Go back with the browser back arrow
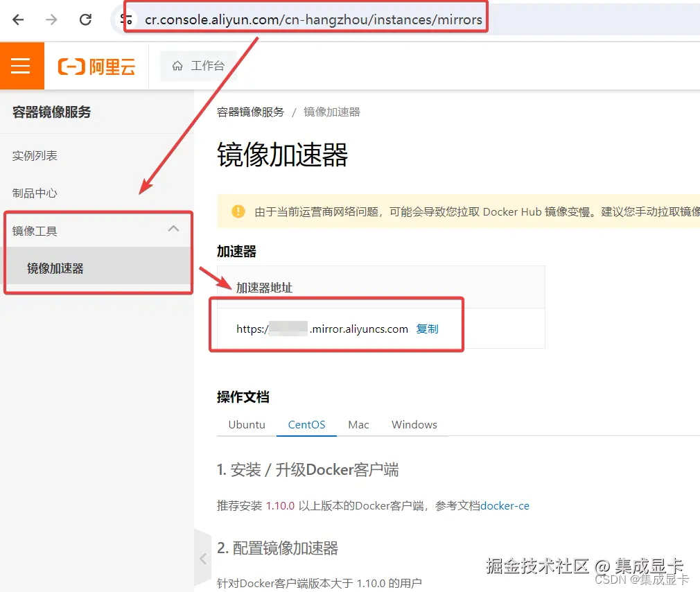700x592 pixels. pos(18,19)
